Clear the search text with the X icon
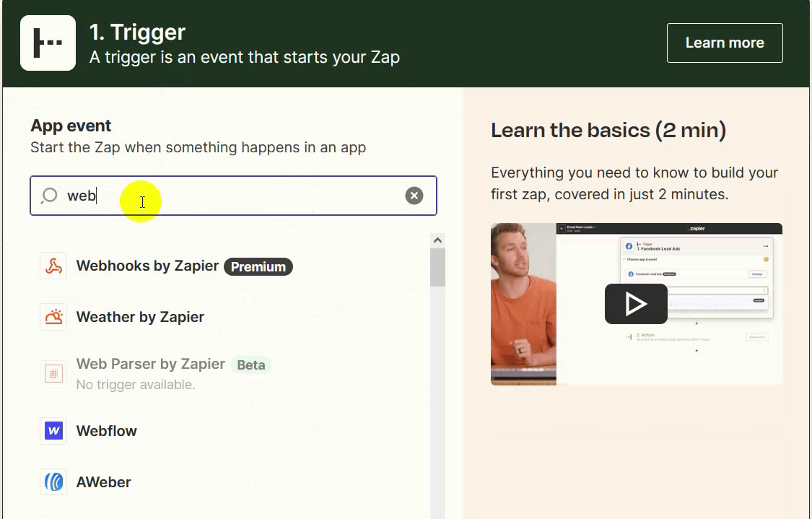The width and height of the screenshot is (812, 519). (x=414, y=196)
